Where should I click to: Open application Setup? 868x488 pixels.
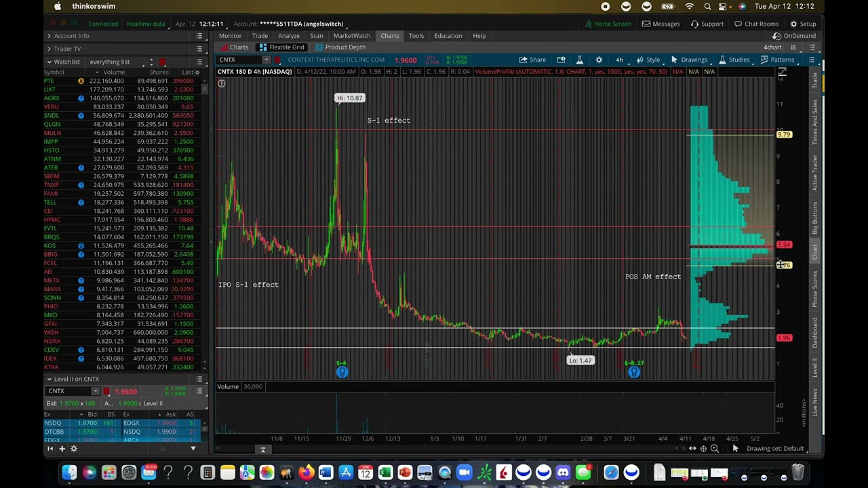tap(803, 24)
